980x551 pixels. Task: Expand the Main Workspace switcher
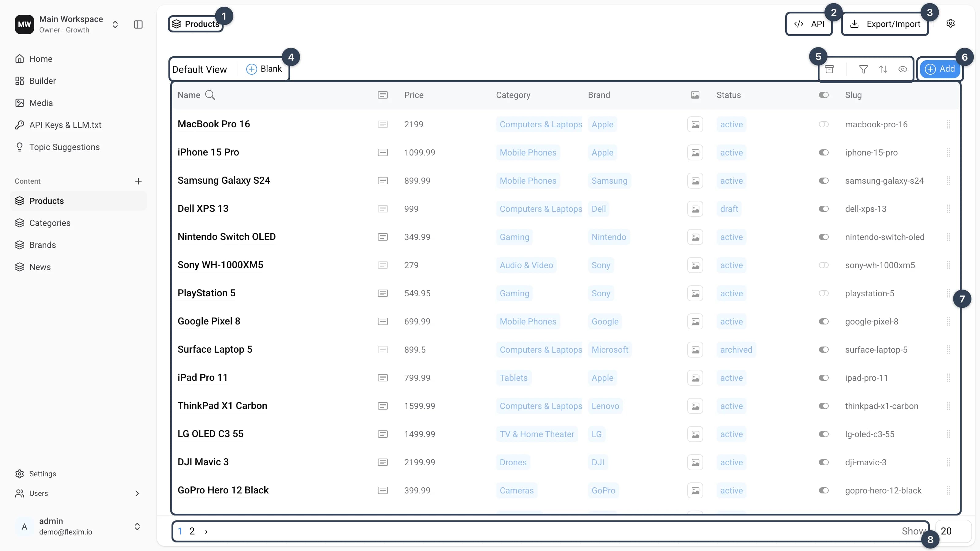click(x=115, y=25)
